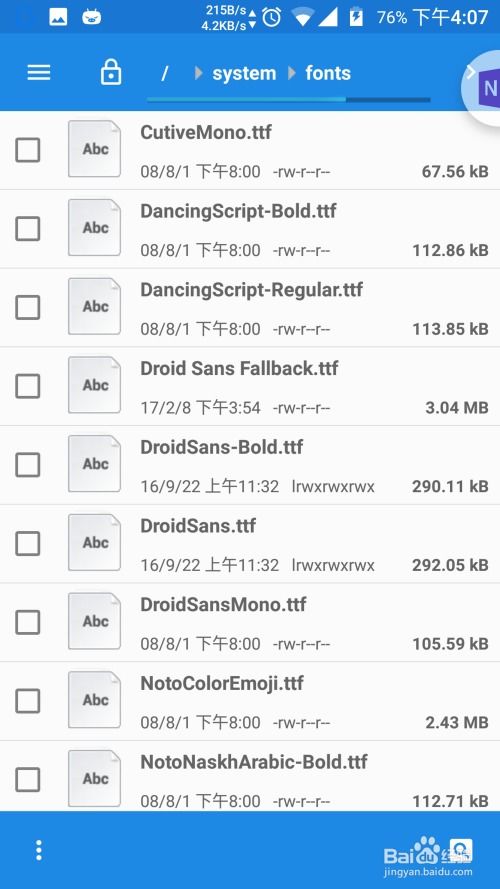Click the progress bar under the path
The height and width of the screenshot is (889, 500).
click(289, 100)
